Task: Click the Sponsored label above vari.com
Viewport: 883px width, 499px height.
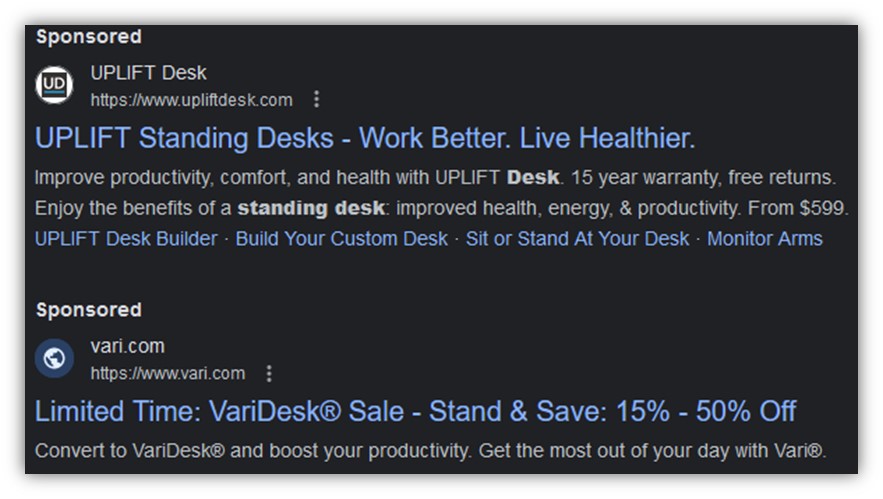Action: [88, 310]
